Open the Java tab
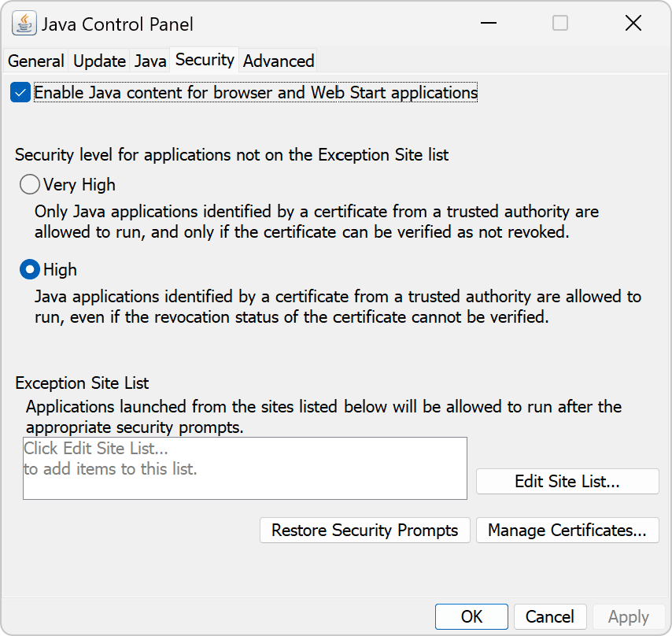This screenshot has width=672, height=636. pos(150,61)
